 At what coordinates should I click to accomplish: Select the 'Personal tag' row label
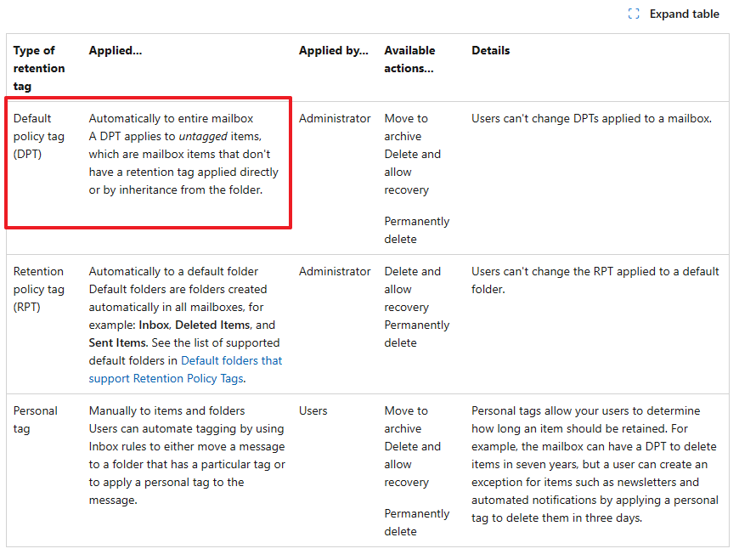coord(36,420)
